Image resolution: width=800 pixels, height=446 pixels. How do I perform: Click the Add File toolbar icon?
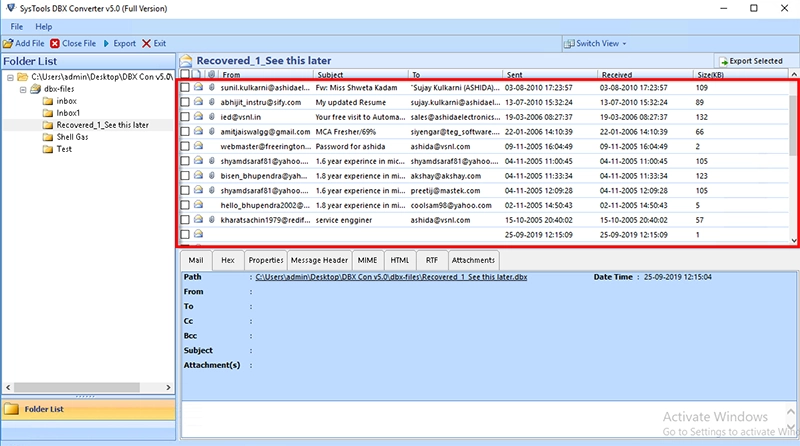pos(8,44)
